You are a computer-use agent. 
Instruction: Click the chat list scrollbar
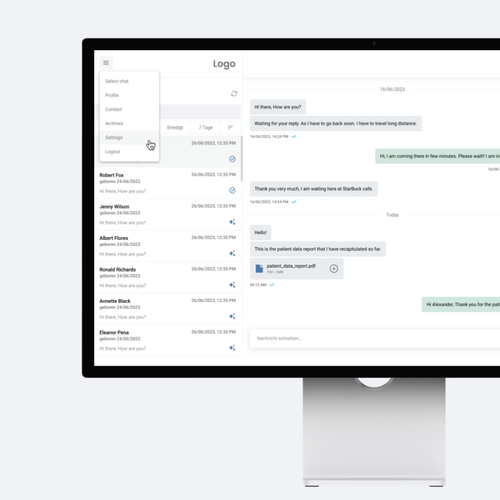coord(242,158)
